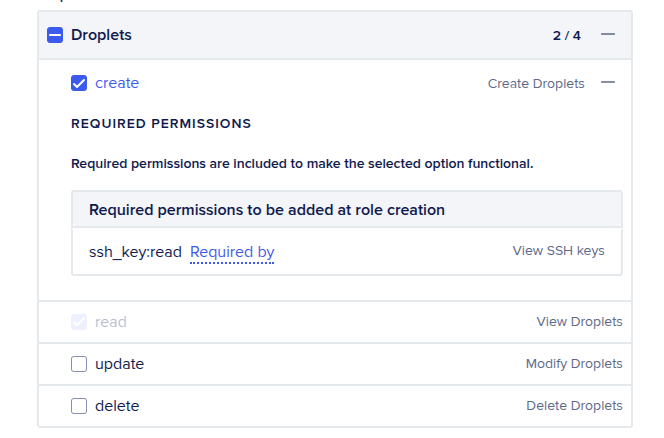The image size is (664, 438).
Task: Click the 2 / 4 selected count
Action: (566, 36)
